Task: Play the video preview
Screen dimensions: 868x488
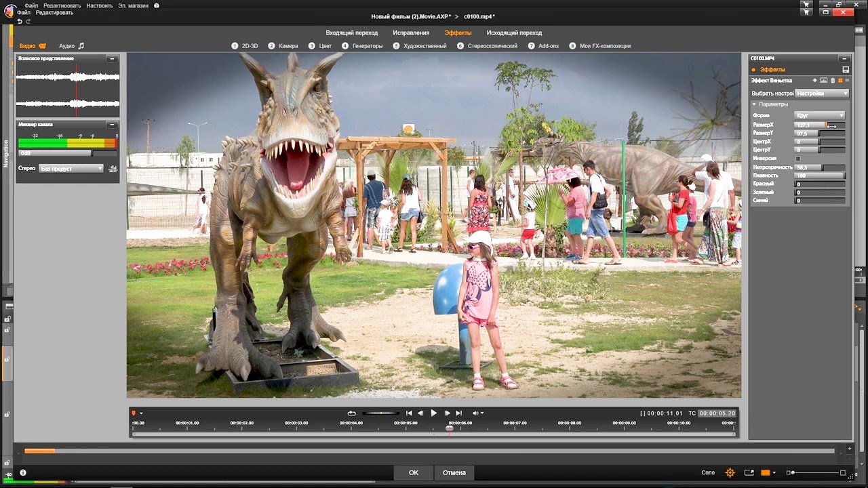Action: click(434, 413)
